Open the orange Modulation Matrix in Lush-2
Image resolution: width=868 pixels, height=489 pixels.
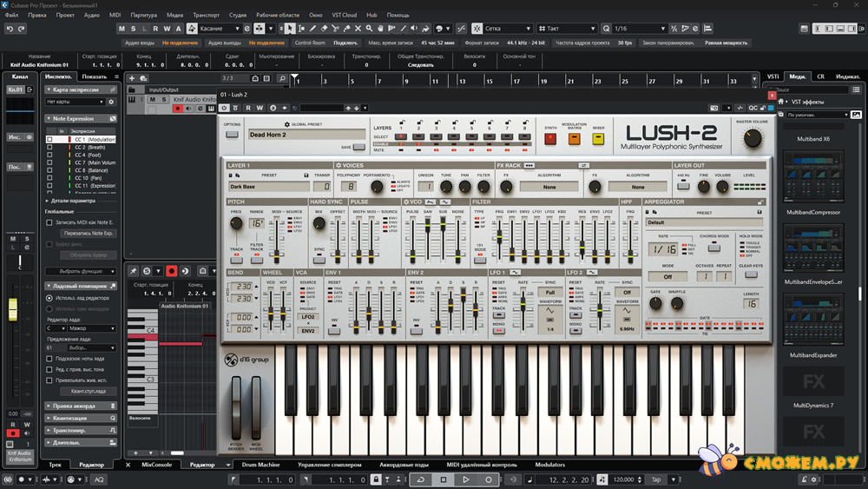tap(574, 138)
